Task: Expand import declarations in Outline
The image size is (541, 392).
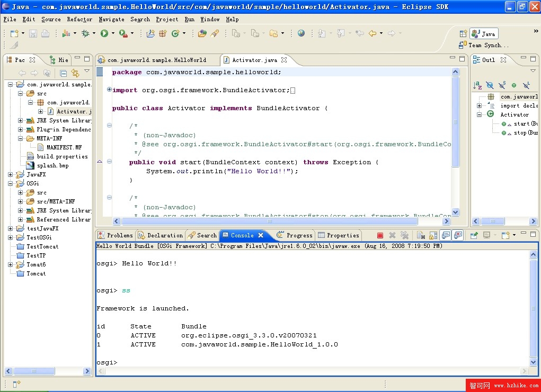Action: pos(479,105)
